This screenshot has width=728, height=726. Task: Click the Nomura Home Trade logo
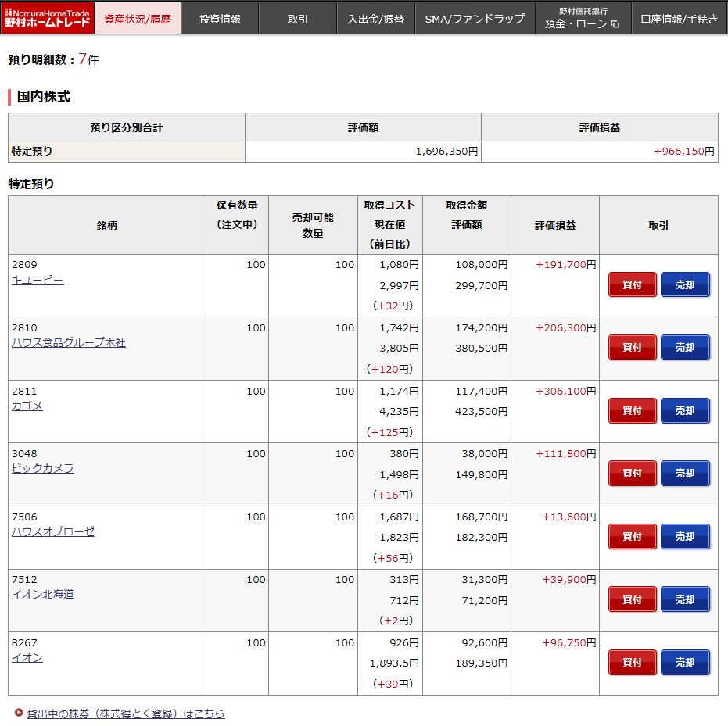pos(47,17)
